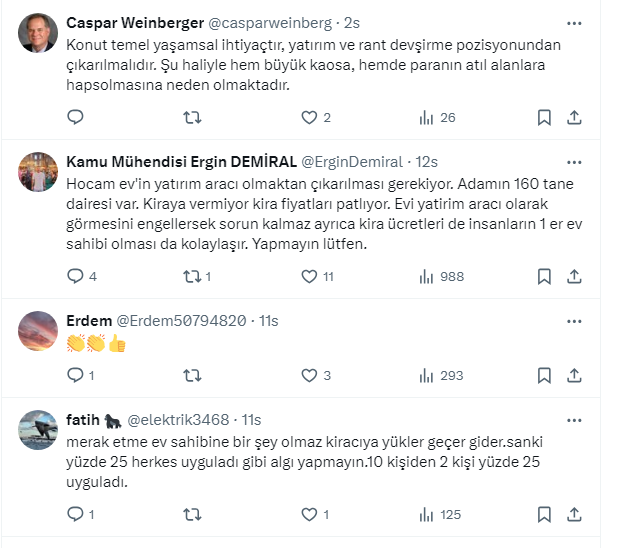Share Caspar Weinberger's tweet
Image resolution: width=623 pixels, height=548 pixels.
(574, 117)
